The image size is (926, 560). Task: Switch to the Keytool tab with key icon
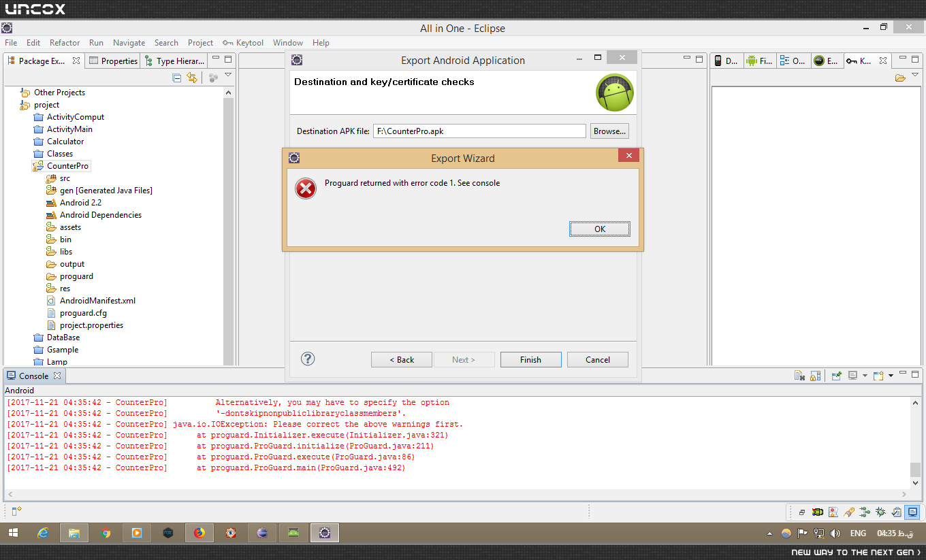(x=859, y=61)
